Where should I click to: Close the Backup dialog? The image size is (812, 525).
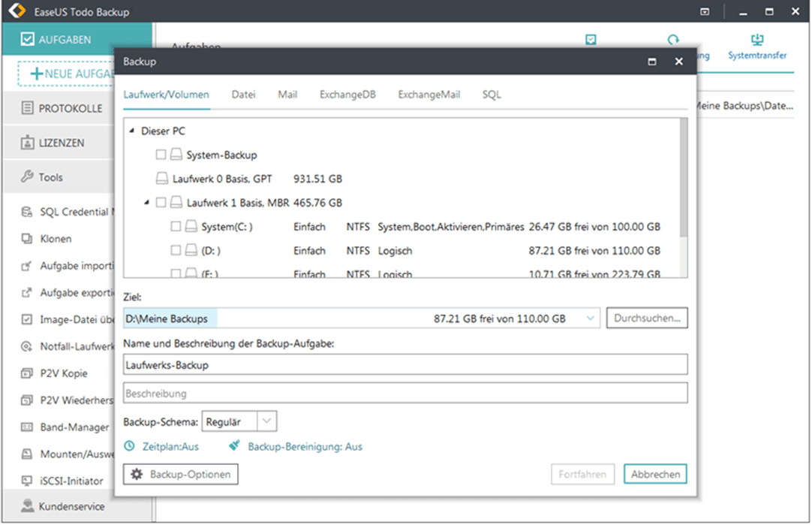tap(679, 62)
